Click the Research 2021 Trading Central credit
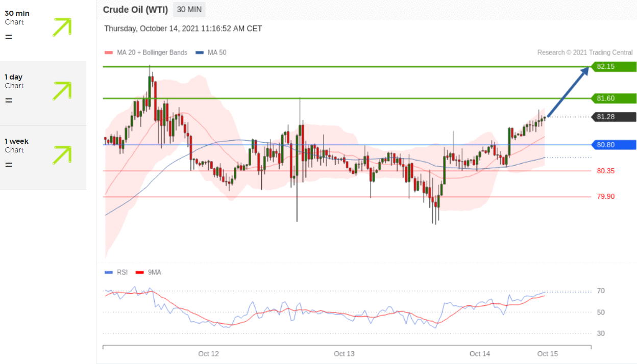 585,53
